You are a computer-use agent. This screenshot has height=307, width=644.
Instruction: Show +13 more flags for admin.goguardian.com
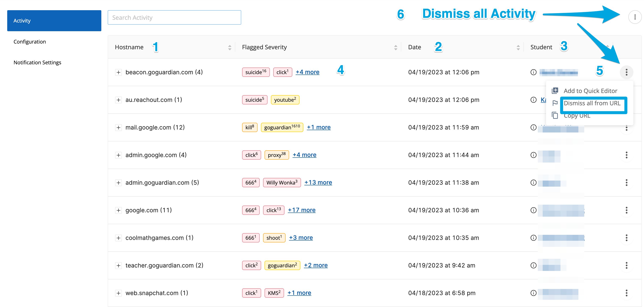pyautogui.click(x=318, y=182)
